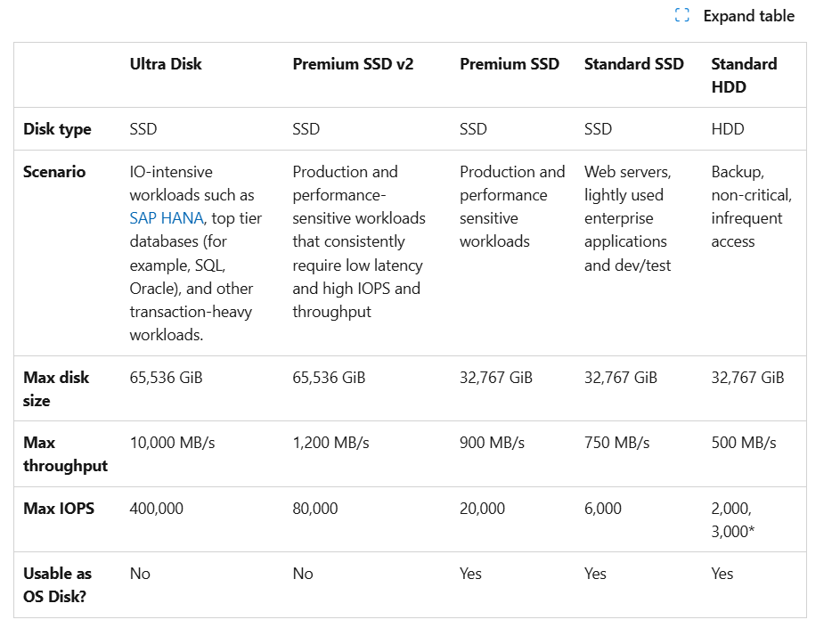Click the HDD disk type cell
Viewport: 840px width, 628px height.
(x=728, y=129)
